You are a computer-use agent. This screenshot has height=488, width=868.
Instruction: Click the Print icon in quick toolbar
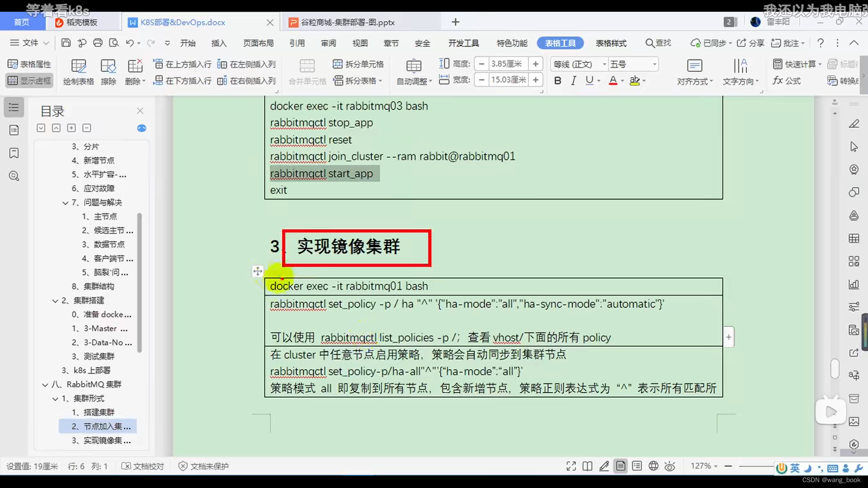coord(98,43)
